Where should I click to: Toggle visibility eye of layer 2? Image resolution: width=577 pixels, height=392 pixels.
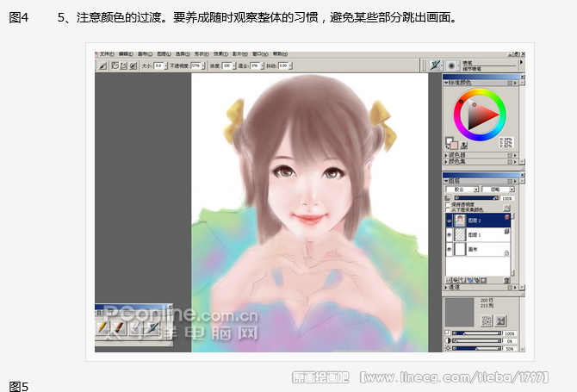(x=449, y=221)
